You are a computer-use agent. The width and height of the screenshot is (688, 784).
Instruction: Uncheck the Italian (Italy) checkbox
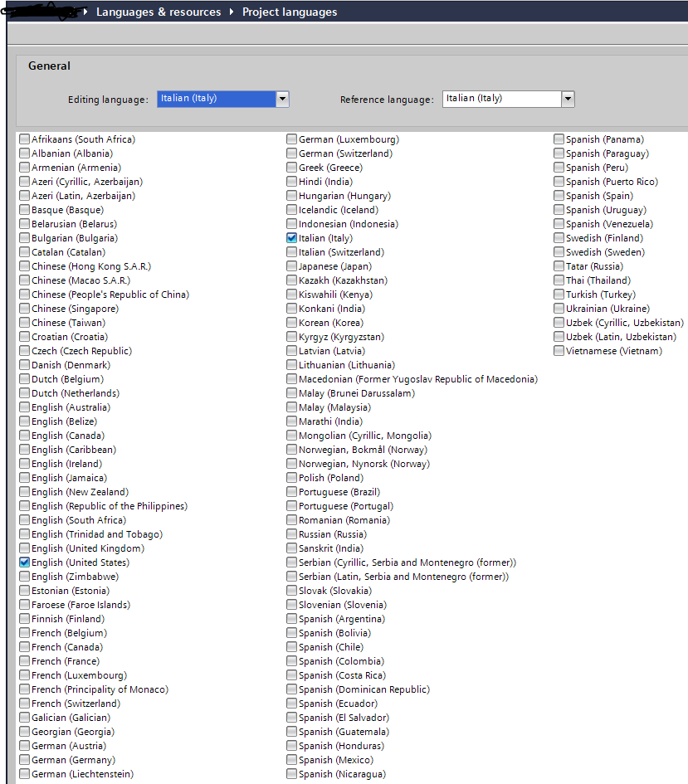tap(291, 238)
